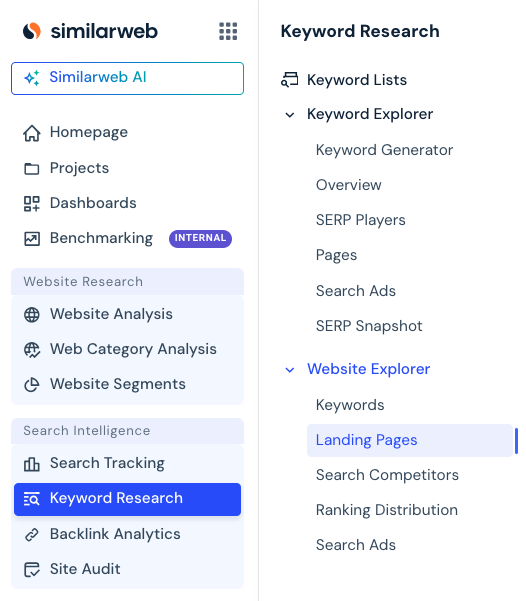
Task: Collapse the Keyword Explorer section chevron
Action: 290,115
